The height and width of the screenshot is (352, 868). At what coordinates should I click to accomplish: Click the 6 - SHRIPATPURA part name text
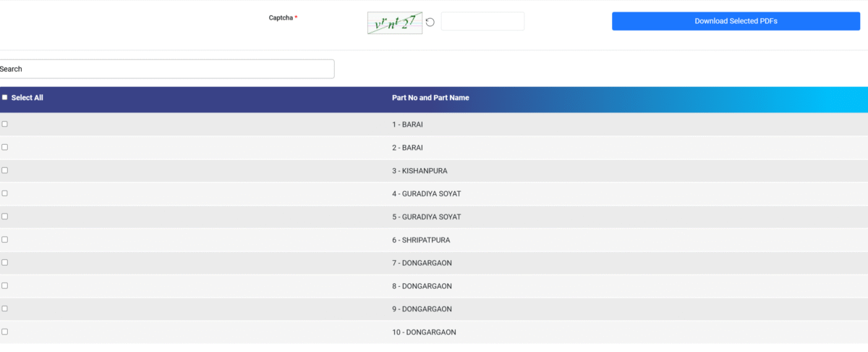(421, 240)
